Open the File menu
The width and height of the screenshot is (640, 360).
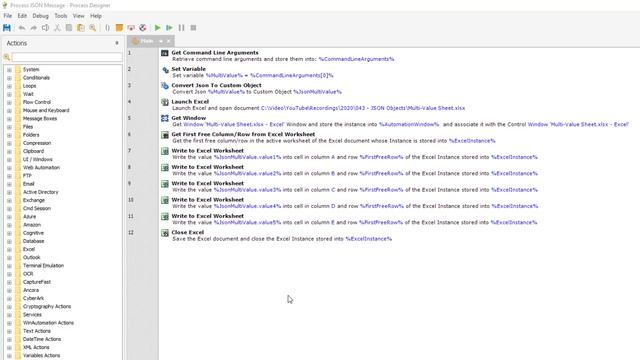(8, 16)
